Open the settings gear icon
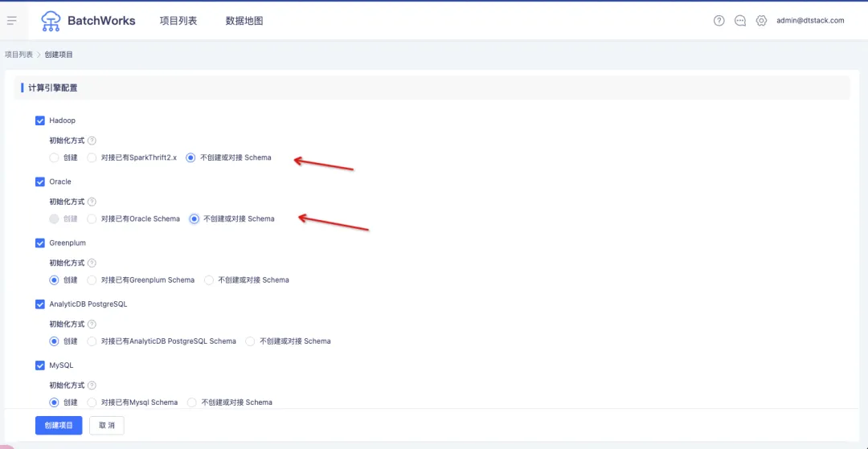 click(762, 21)
